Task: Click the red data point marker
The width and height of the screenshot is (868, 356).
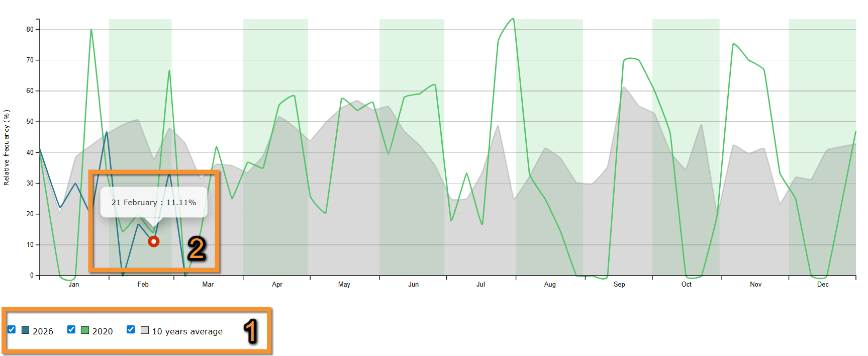Action: click(x=154, y=242)
